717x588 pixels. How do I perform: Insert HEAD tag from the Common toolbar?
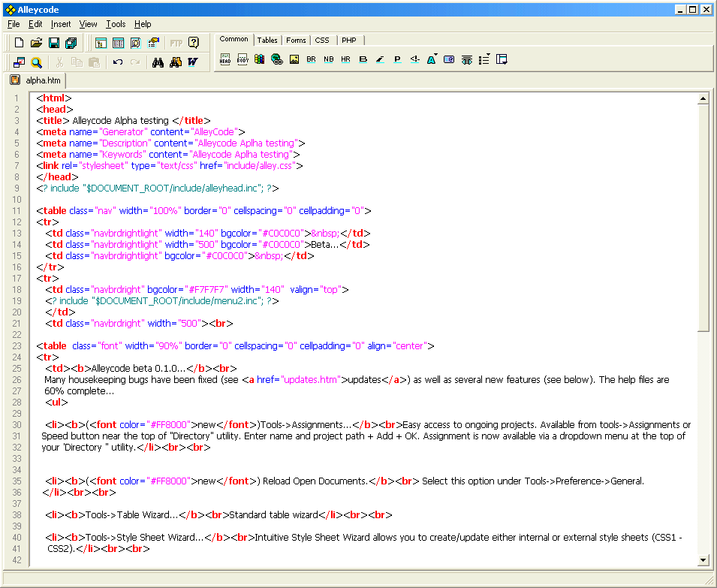click(225, 59)
